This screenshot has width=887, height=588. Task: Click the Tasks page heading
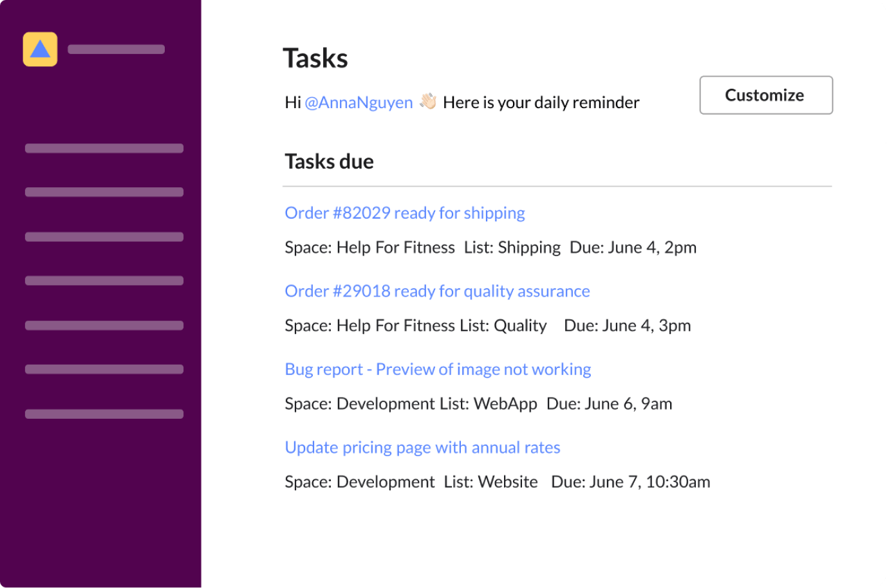[315, 59]
